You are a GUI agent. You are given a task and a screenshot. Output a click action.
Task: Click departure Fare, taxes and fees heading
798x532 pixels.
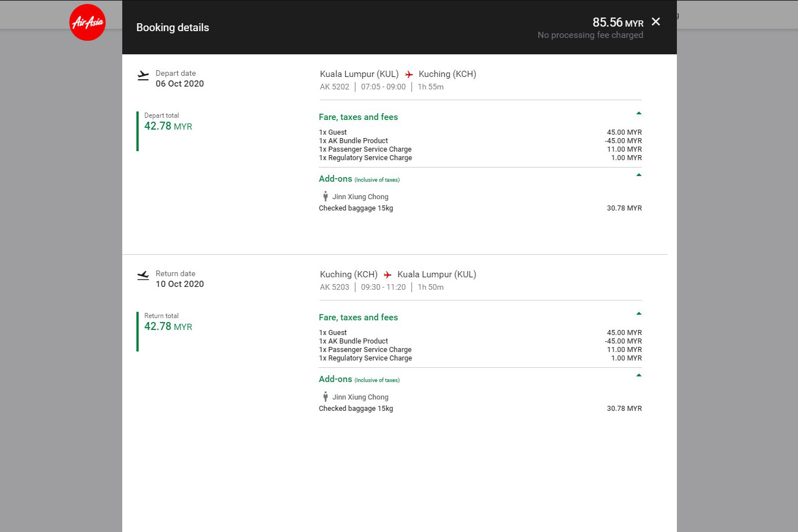pos(358,117)
